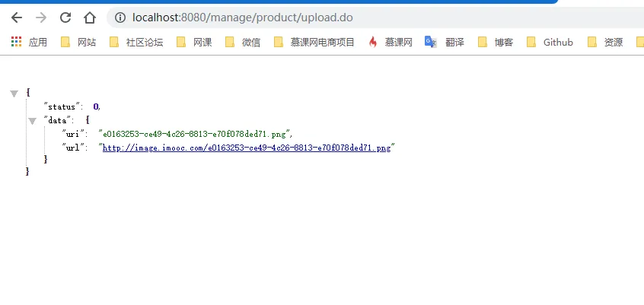Select the "url" key text
This screenshot has width=644, height=305.
[75, 148]
